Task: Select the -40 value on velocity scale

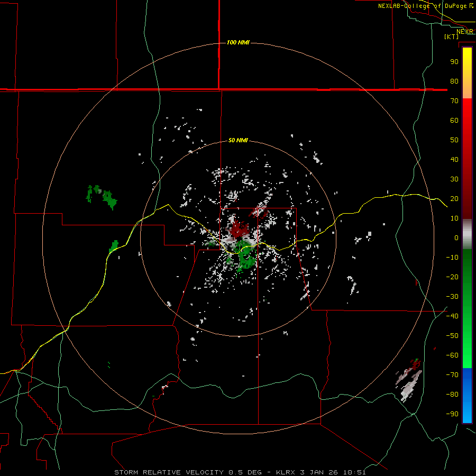Action: click(452, 316)
